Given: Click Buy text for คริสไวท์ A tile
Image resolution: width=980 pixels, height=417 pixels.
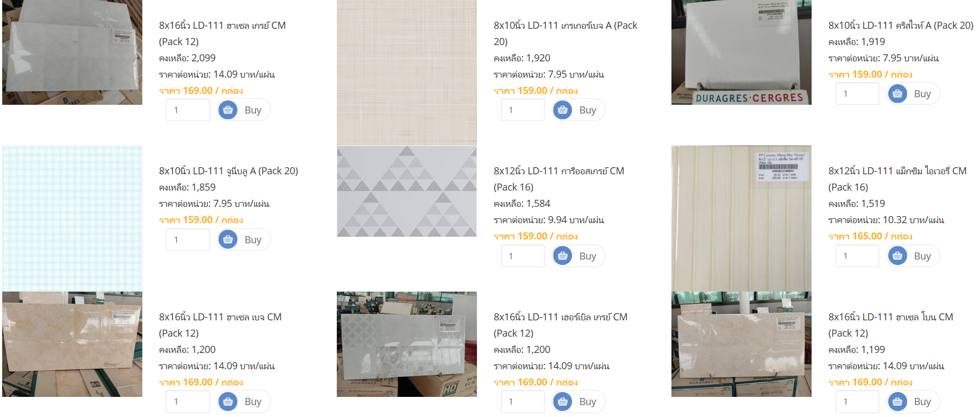Looking at the screenshot, I should 922,94.
